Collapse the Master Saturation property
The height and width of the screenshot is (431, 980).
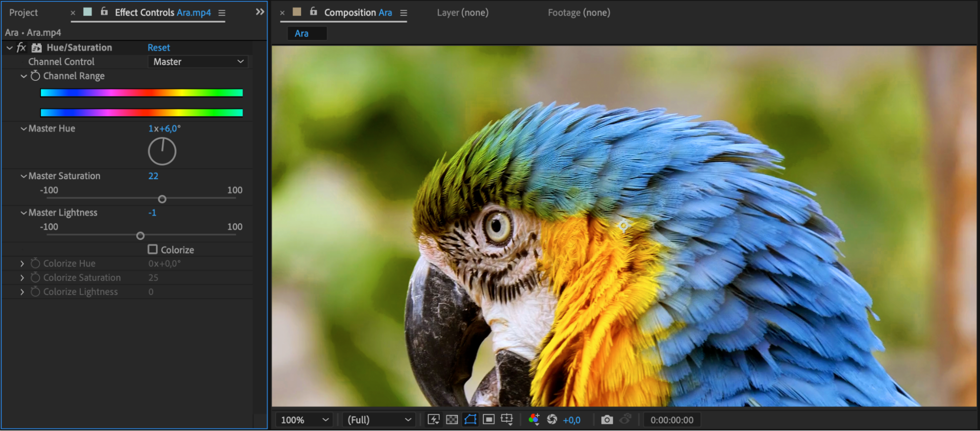coord(23,176)
